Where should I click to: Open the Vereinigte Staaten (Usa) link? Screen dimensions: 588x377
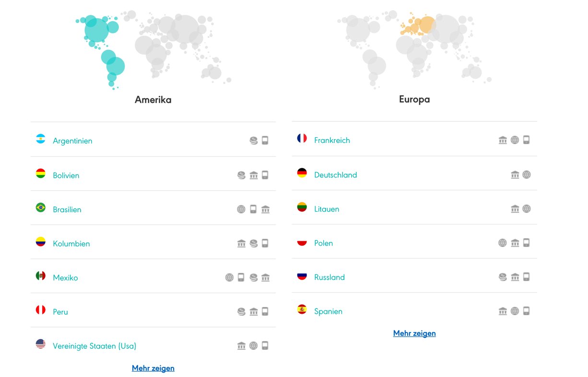pyautogui.click(x=94, y=346)
